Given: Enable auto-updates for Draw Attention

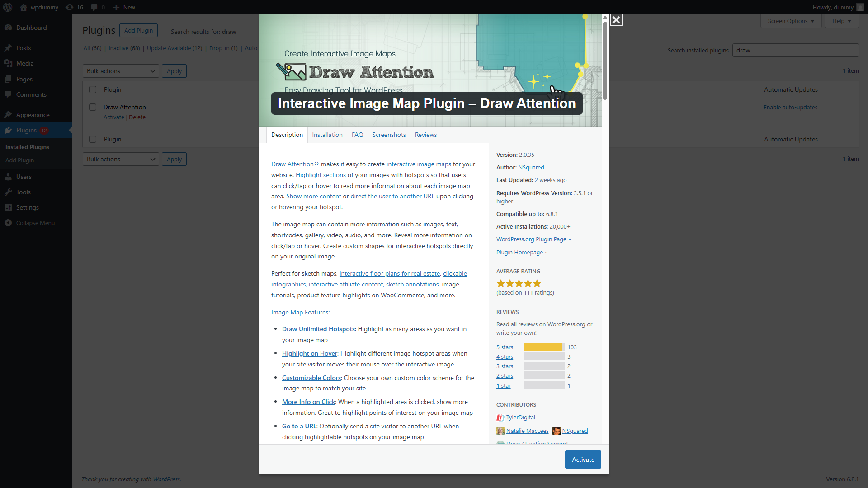Looking at the screenshot, I should pyautogui.click(x=790, y=107).
